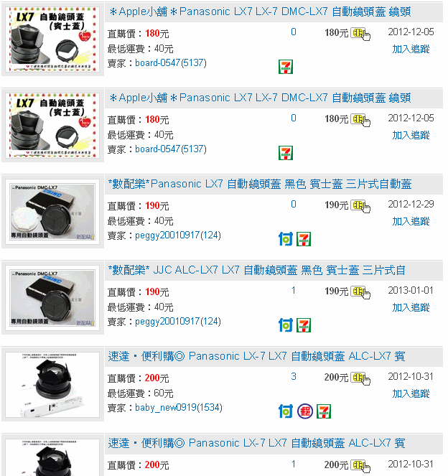Click the yellow buy-now icon next to first 190元
The width and height of the screenshot is (448, 476).
point(360,206)
